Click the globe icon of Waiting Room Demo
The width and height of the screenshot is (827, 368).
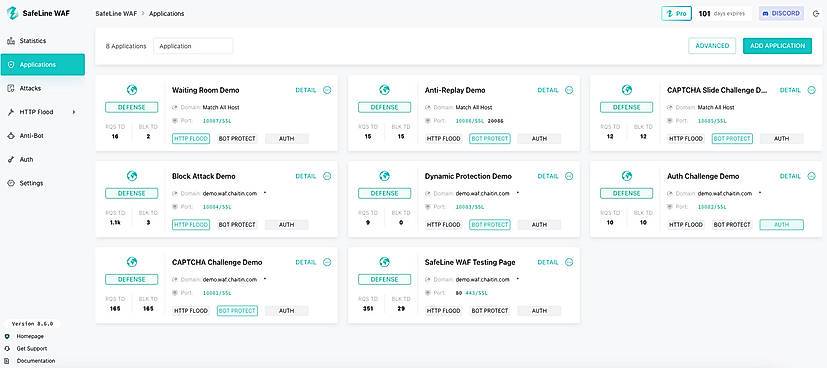pyautogui.click(x=132, y=90)
